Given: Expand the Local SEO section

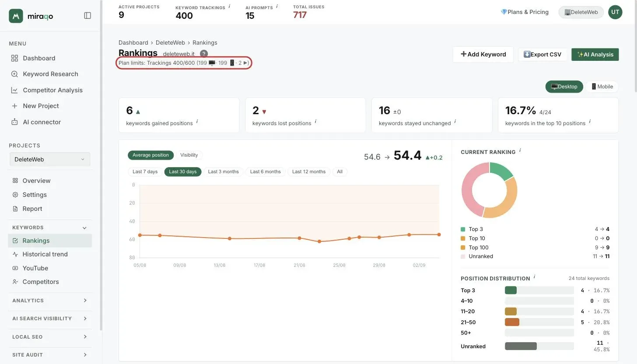Looking at the screenshot, I should 50,337.
